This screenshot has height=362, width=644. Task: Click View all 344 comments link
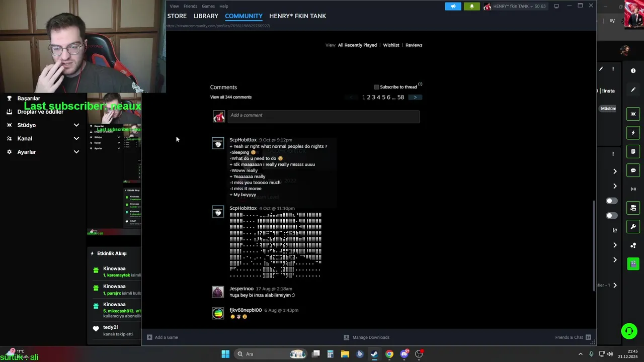231,97
